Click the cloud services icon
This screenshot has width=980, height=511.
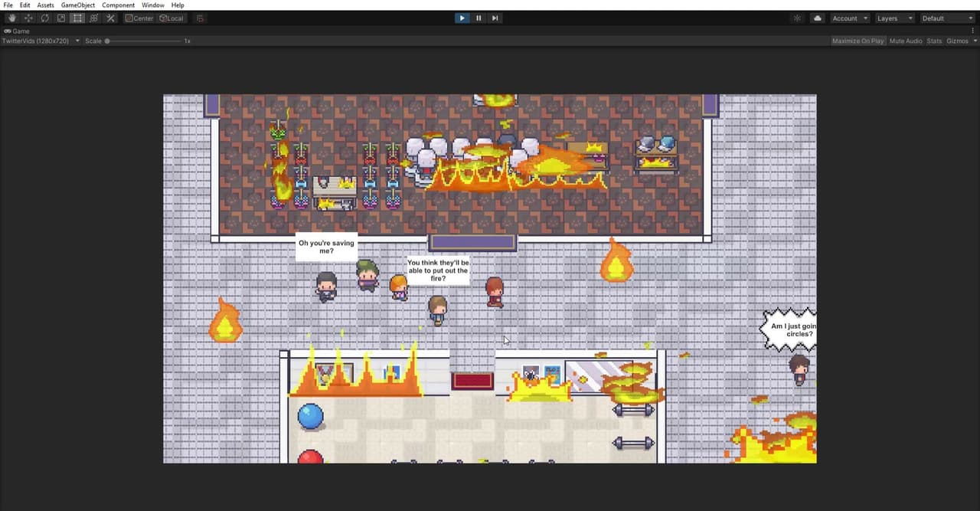pyautogui.click(x=817, y=18)
